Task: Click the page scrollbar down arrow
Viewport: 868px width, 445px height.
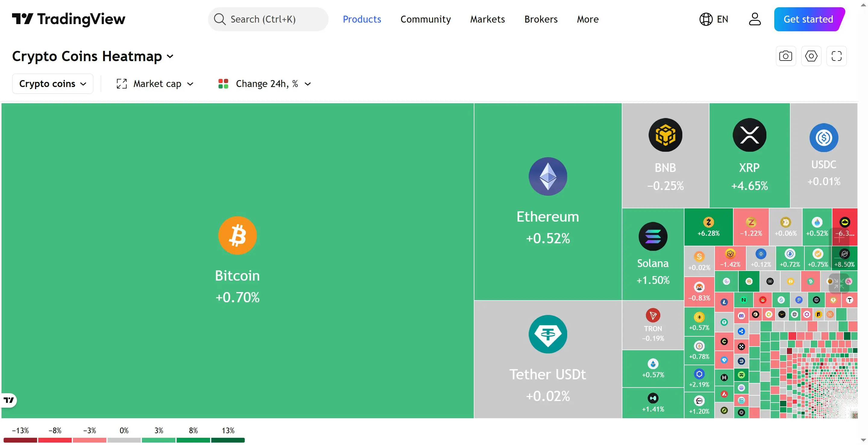Action: [863, 440]
